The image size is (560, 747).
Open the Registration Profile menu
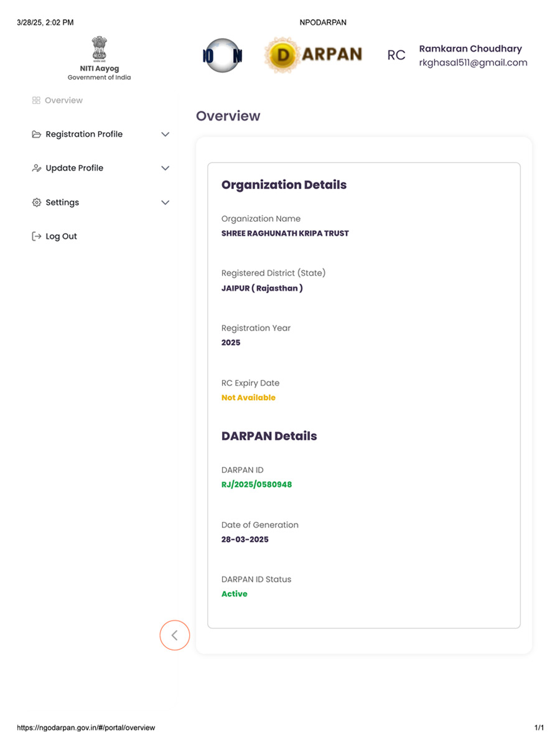click(84, 134)
